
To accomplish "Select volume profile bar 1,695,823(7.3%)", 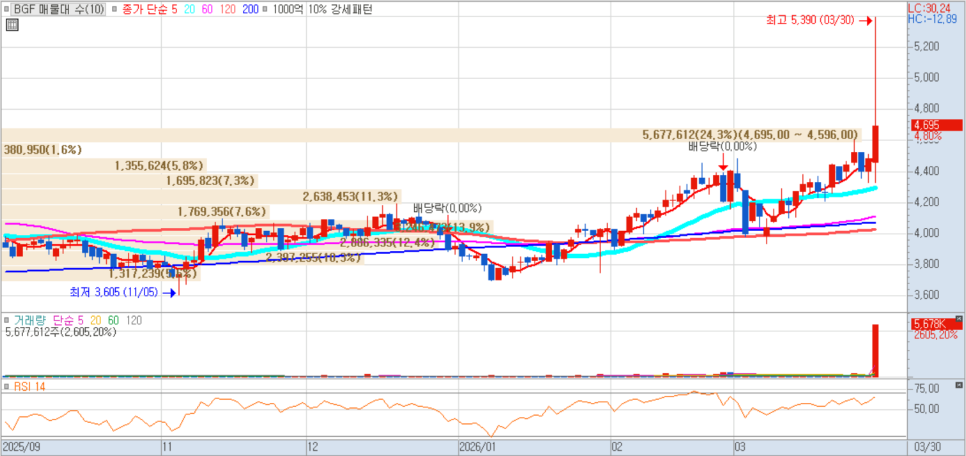I will tap(129, 181).
